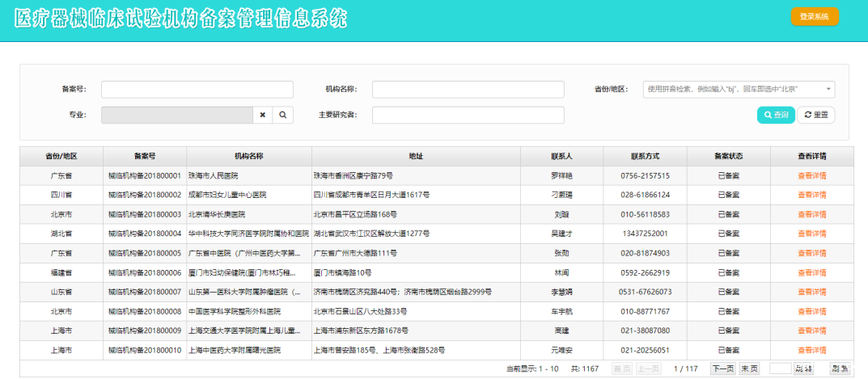The image size is (868, 379).
Task: Click the 重置 reset button
Action: pyautogui.click(x=815, y=116)
